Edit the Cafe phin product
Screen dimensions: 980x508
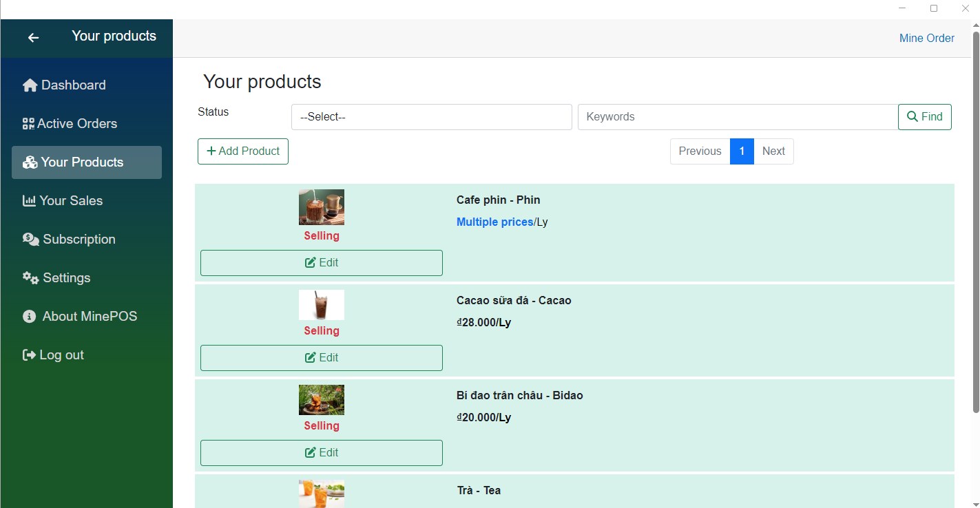click(321, 263)
